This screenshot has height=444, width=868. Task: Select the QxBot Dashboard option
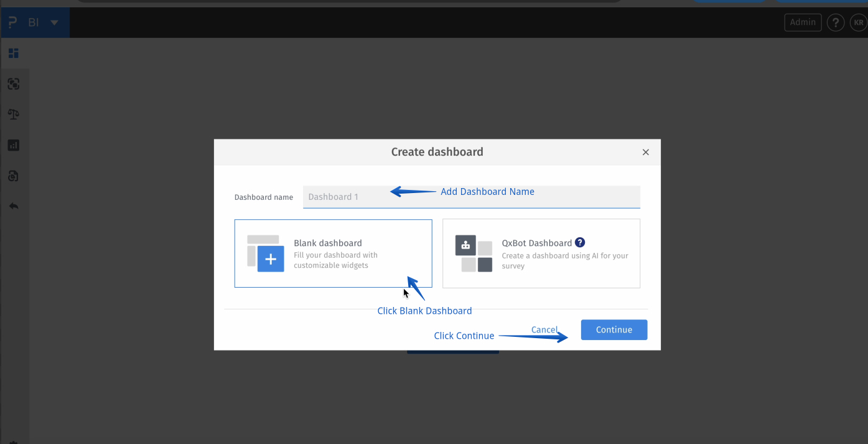[541, 253]
